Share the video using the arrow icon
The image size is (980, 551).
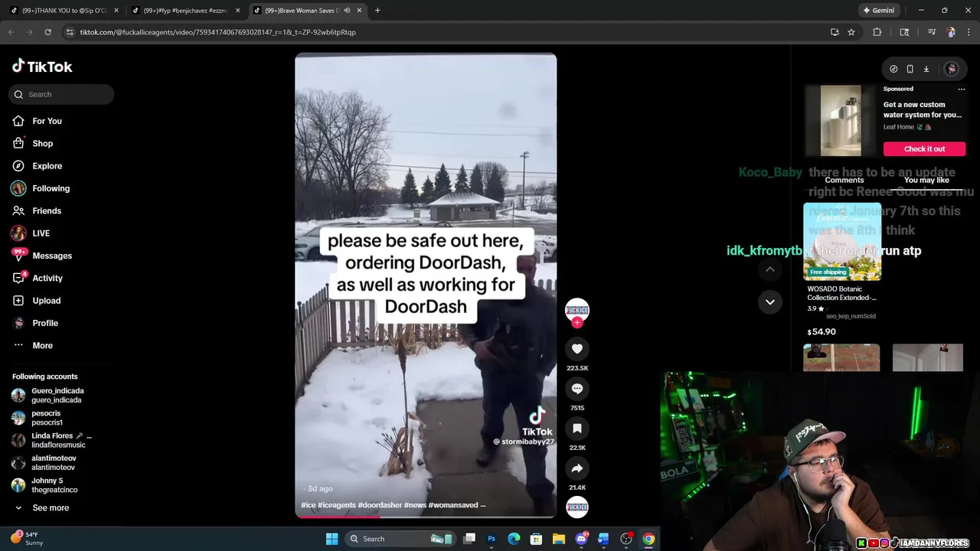pos(577,468)
